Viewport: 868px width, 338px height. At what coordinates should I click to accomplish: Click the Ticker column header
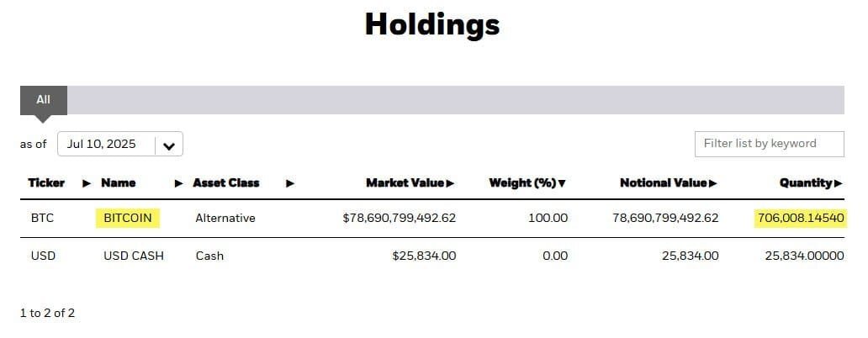pyautogui.click(x=46, y=182)
